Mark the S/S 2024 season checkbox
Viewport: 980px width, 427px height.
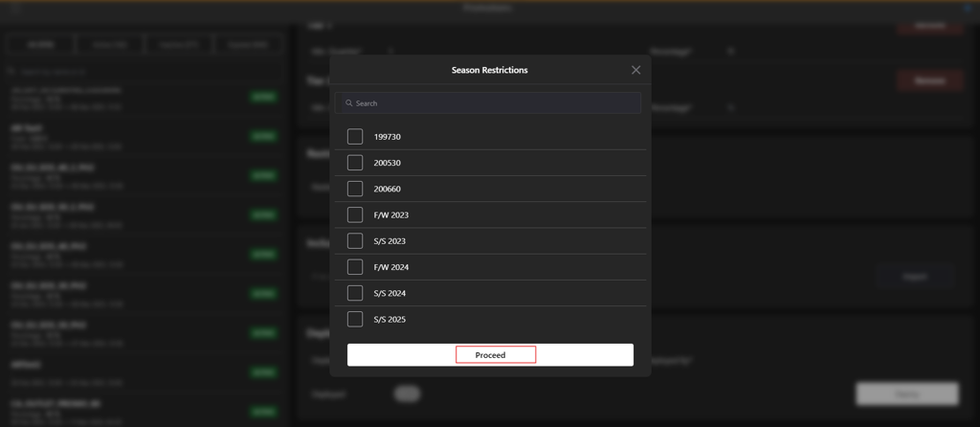coord(355,293)
